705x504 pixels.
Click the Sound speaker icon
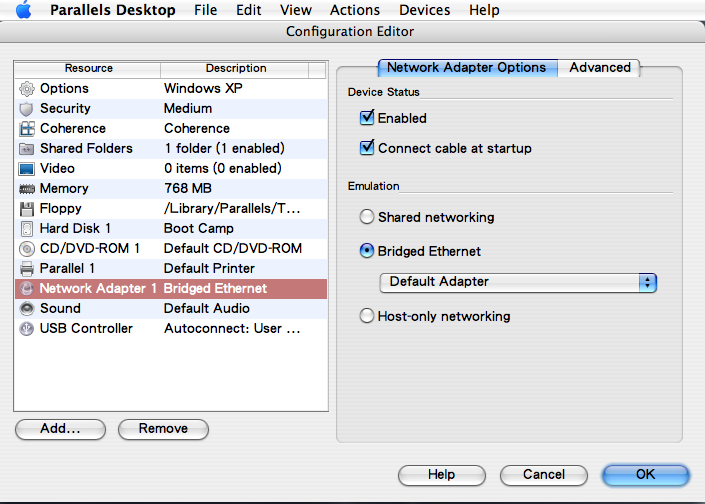(27, 308)
